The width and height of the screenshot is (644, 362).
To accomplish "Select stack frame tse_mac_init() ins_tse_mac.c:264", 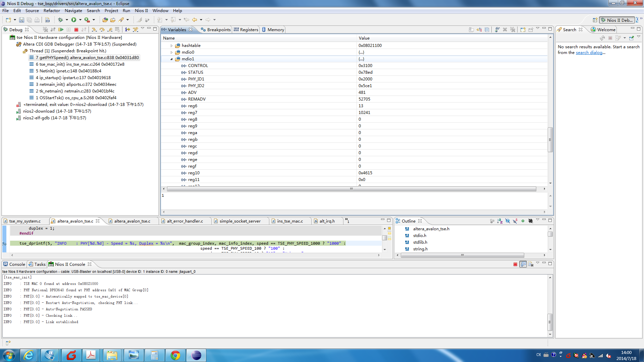I will click(x=77, y=64).
